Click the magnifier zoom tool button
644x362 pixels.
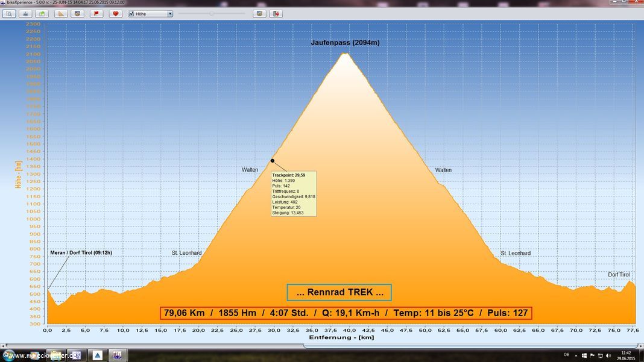pos(9,13)
